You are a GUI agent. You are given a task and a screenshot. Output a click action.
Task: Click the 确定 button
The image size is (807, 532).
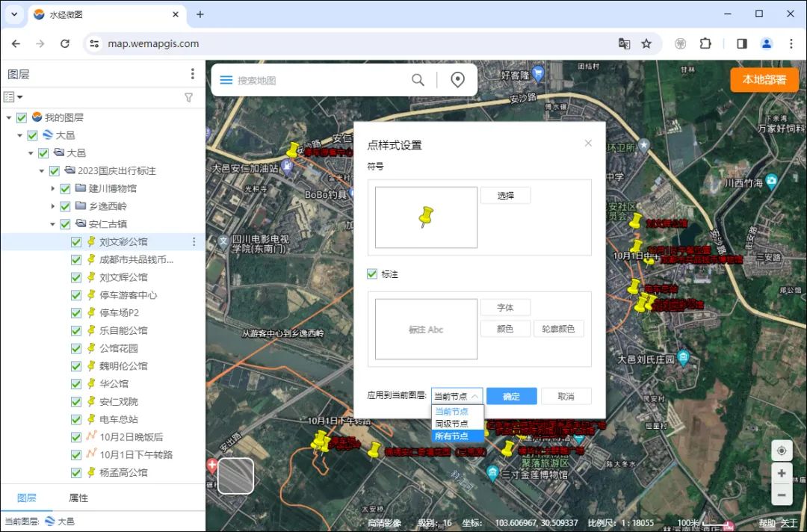pyautogui.click(x=511, y=396)
